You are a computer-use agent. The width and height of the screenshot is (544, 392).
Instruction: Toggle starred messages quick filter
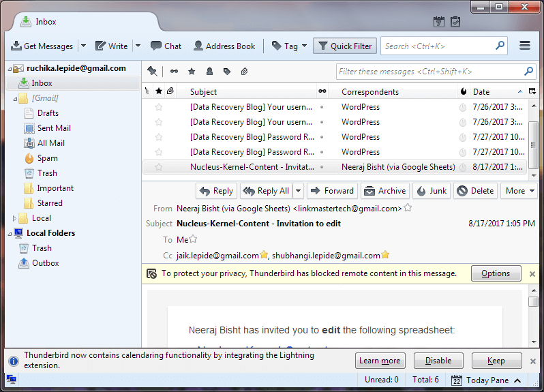click(x=192, y=72)
